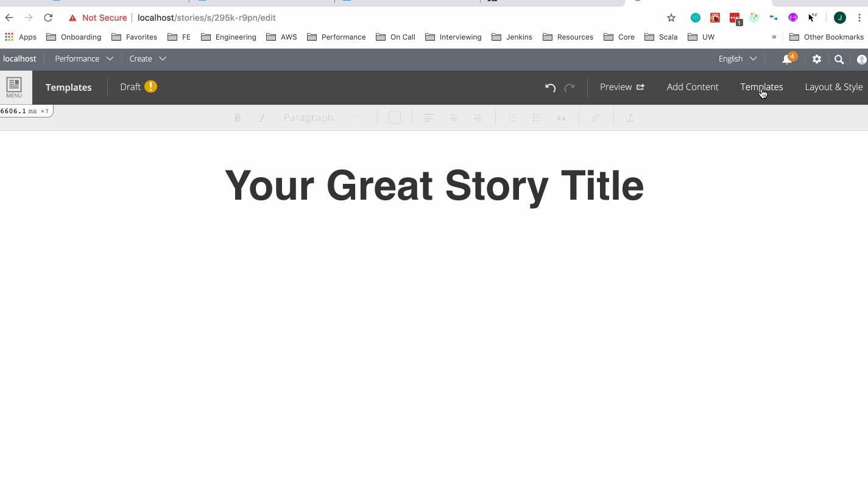
Task: Apply block quote formatting
Action: point(561,117)
